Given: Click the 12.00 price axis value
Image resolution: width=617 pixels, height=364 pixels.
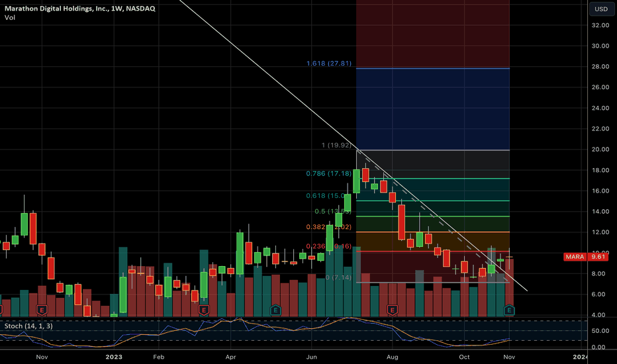Looking at the screenshot, I should (x=600, y=232).
